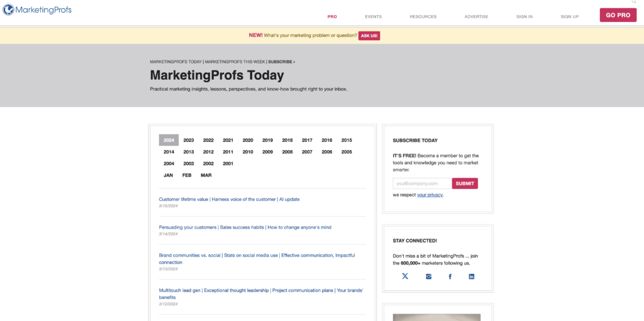Select the 2013 year tab
This screenshot has width=644, height=321.
pyautogui.click(x=189, y=152)
